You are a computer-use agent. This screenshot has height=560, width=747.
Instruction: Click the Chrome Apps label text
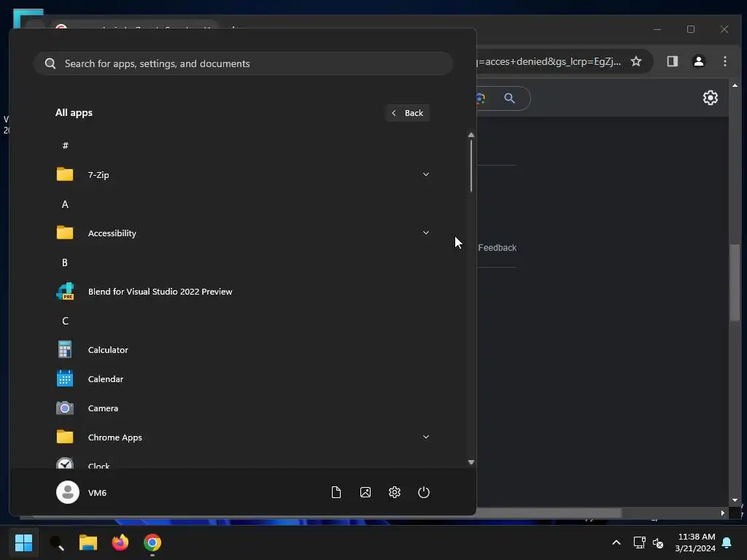click(115, 437)
